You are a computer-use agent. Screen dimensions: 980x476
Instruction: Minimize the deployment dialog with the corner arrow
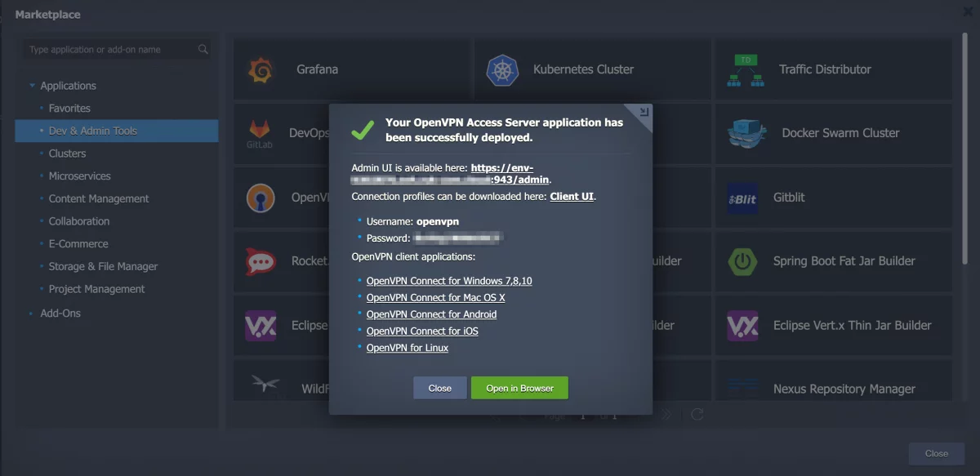643,112
